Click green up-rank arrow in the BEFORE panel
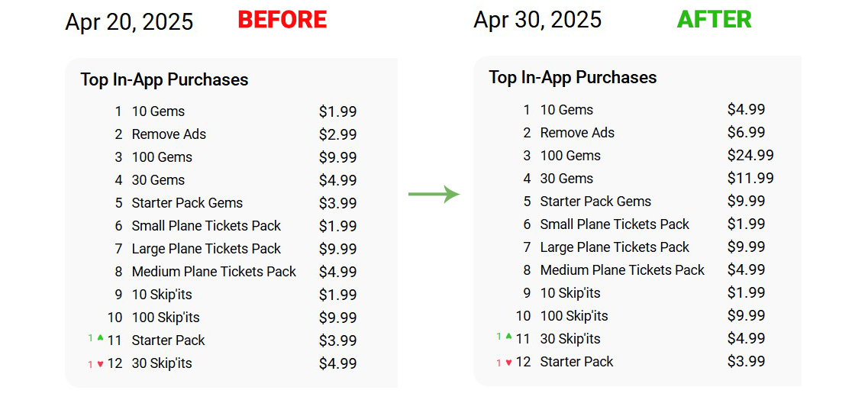Screen dimensions: 868x400 [100, 337]
